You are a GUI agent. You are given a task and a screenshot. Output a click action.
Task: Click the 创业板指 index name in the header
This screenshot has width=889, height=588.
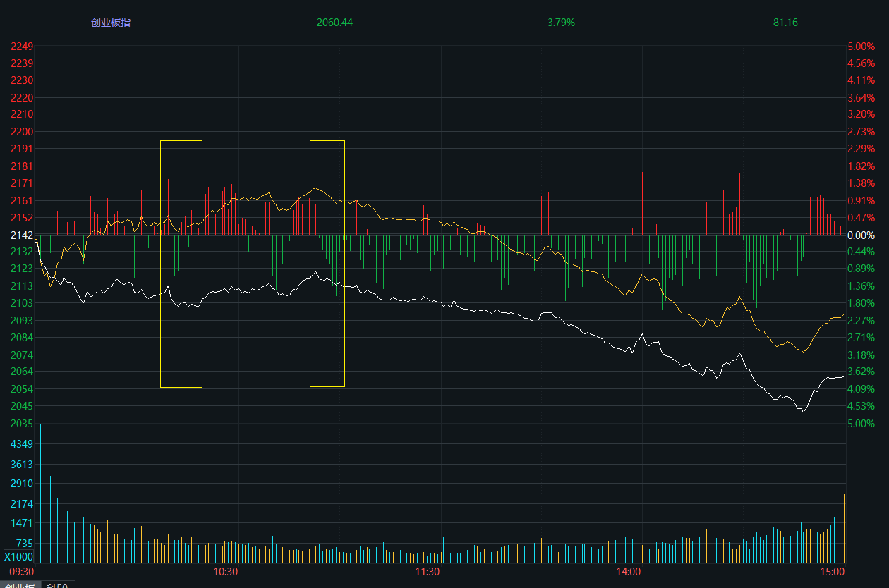(x=111, y=23)
